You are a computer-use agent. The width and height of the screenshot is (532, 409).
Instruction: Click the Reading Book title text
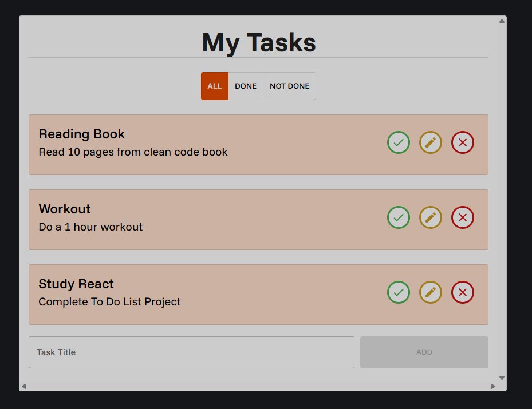point(82,134)
